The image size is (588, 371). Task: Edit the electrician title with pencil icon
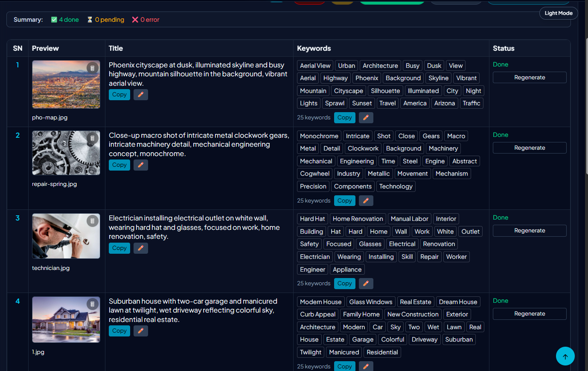(140, 248)
